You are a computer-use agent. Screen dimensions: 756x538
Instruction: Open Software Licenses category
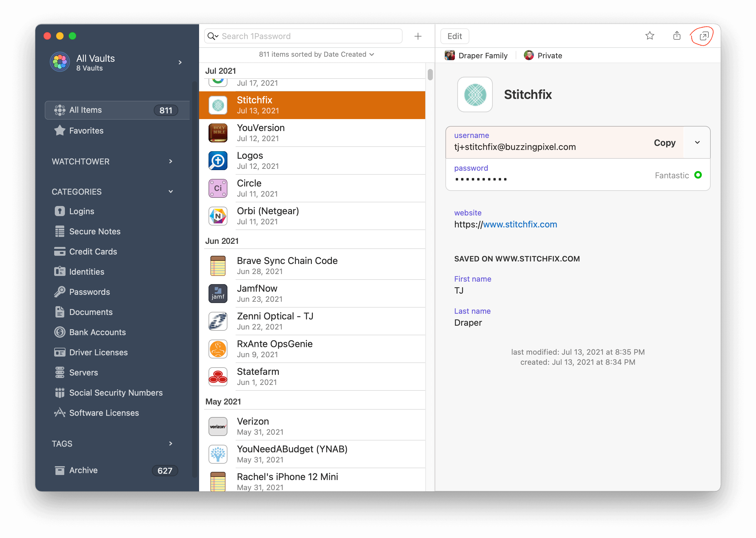point(96,413)
